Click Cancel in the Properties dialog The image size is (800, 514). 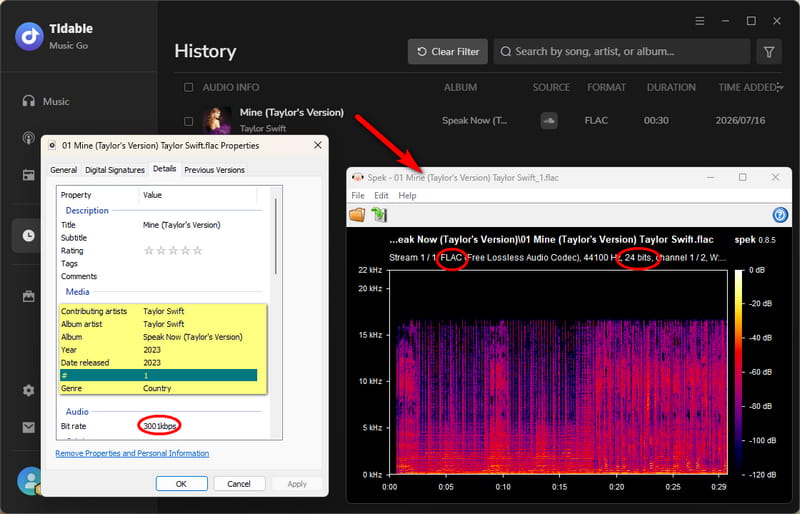click(239, 483)
